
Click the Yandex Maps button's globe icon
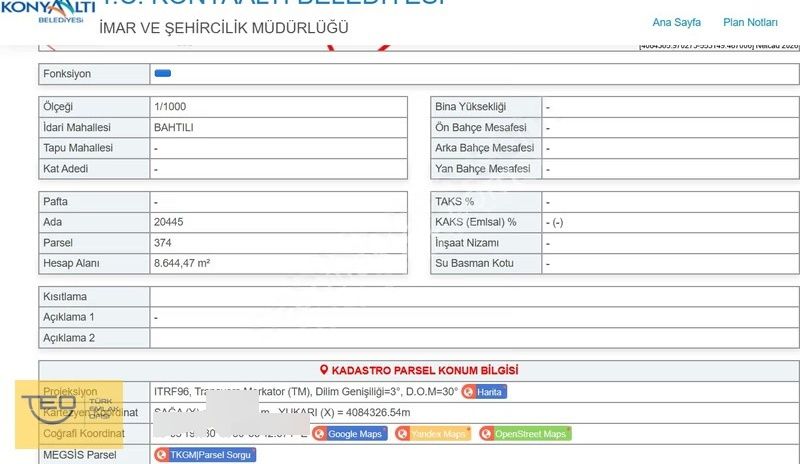click(403, 434)
